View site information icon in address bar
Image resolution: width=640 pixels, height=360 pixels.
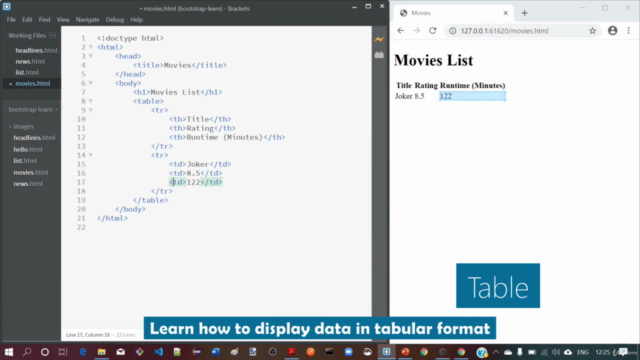point(453,31)
